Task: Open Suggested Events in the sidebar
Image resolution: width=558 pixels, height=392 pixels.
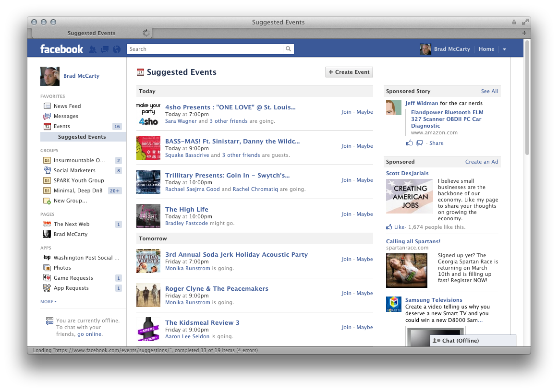Action: tap(83, 137)
